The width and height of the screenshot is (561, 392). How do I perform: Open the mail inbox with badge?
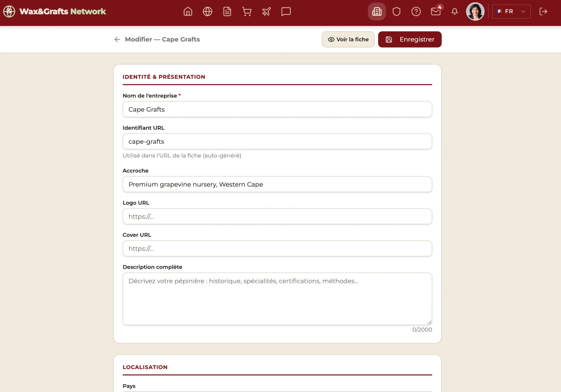point(436,11)
